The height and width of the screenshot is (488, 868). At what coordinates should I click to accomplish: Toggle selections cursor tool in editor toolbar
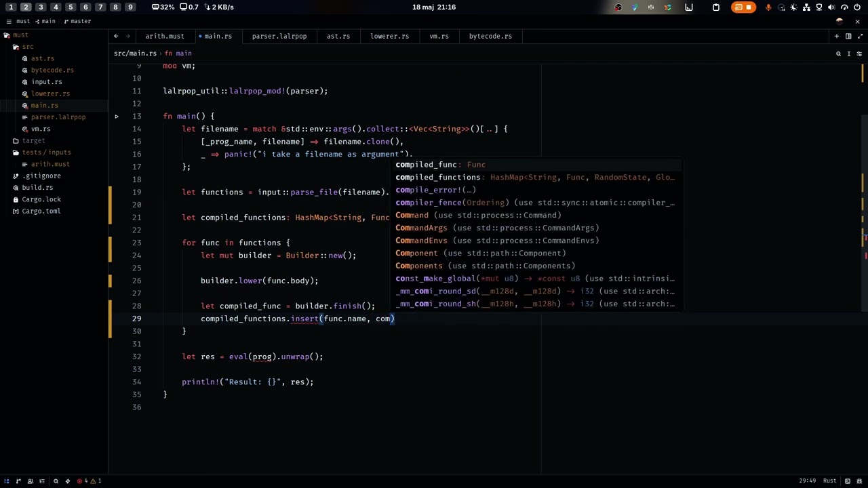(849, 54)
